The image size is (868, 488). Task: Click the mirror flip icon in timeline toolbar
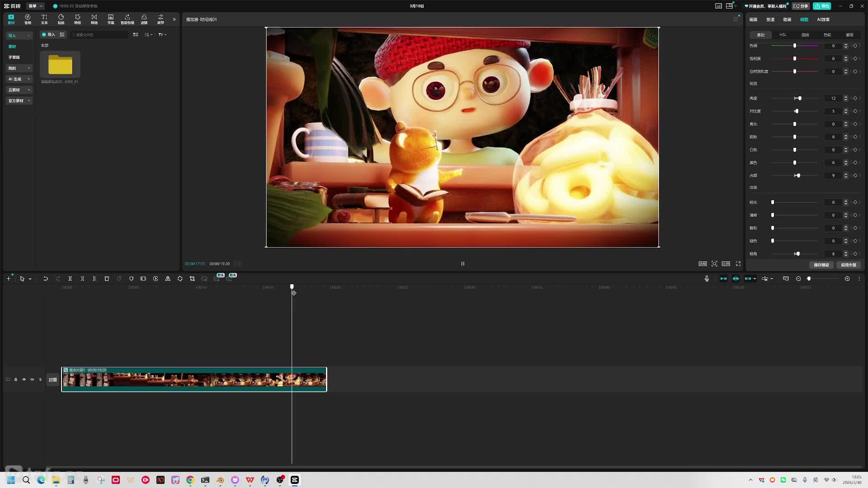(x=168, y=279)
